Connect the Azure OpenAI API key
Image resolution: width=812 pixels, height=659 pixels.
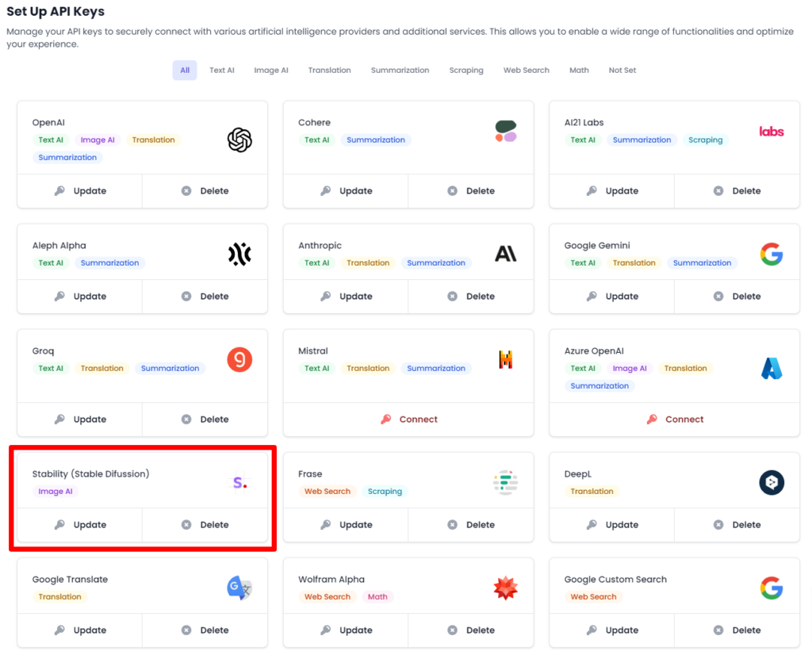674,419
